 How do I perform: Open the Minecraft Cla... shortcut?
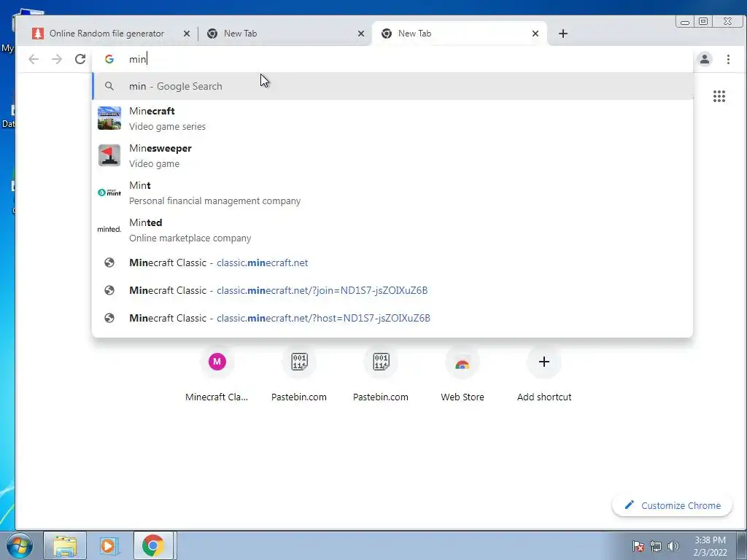[x=217, y=376]
